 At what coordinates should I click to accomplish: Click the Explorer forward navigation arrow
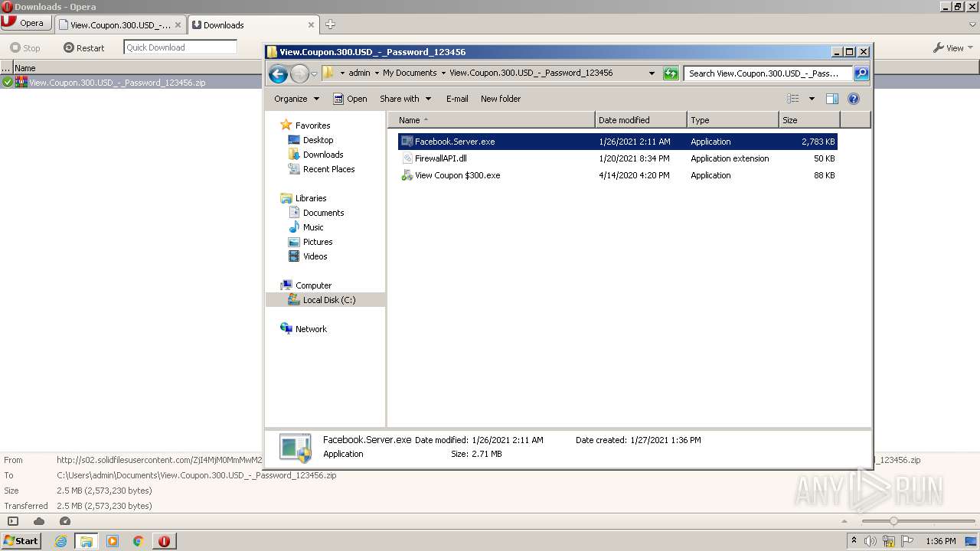coord(299,73)
